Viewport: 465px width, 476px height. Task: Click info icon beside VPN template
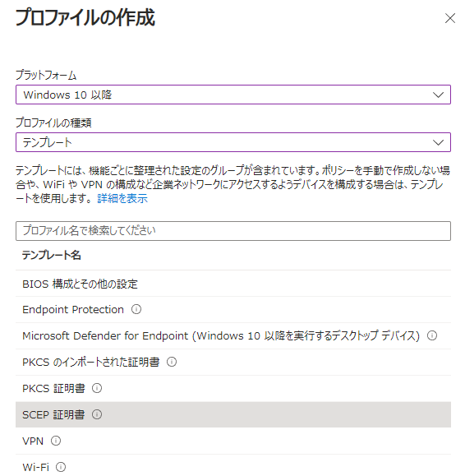pos(56,441)
